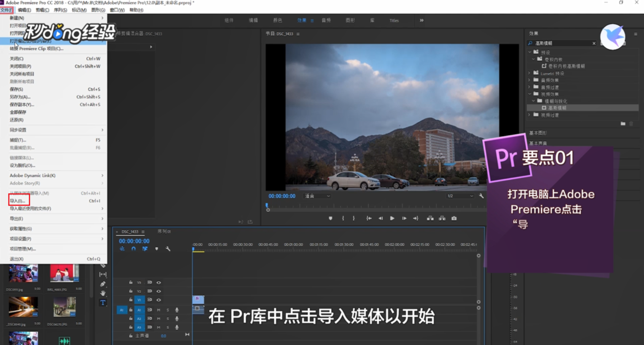The width and height of the screenshot is (644, 345).
Task: Toggle nest sequence insert icon in timeline
Action: pyautogui.click(x=122, y=249)
